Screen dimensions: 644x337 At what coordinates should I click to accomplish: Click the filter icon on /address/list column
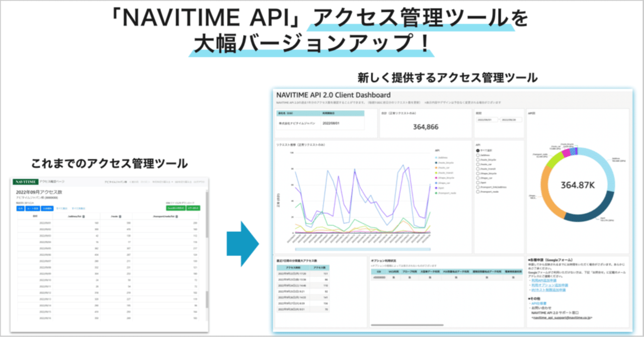(84, 216)
